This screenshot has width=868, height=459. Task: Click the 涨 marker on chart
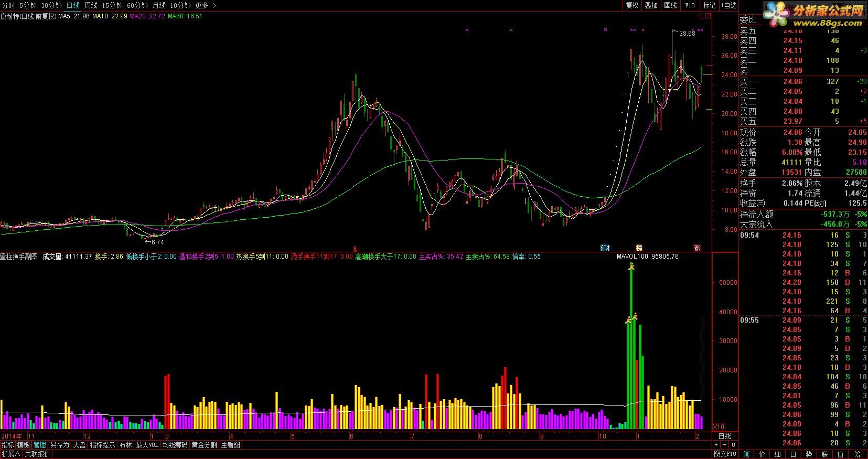(698, 248)
